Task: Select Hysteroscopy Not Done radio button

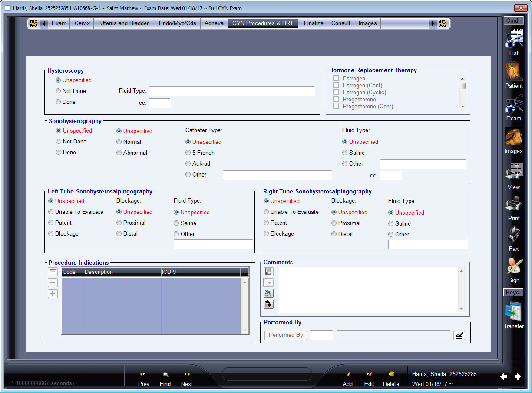Action: tap(58, 91)
